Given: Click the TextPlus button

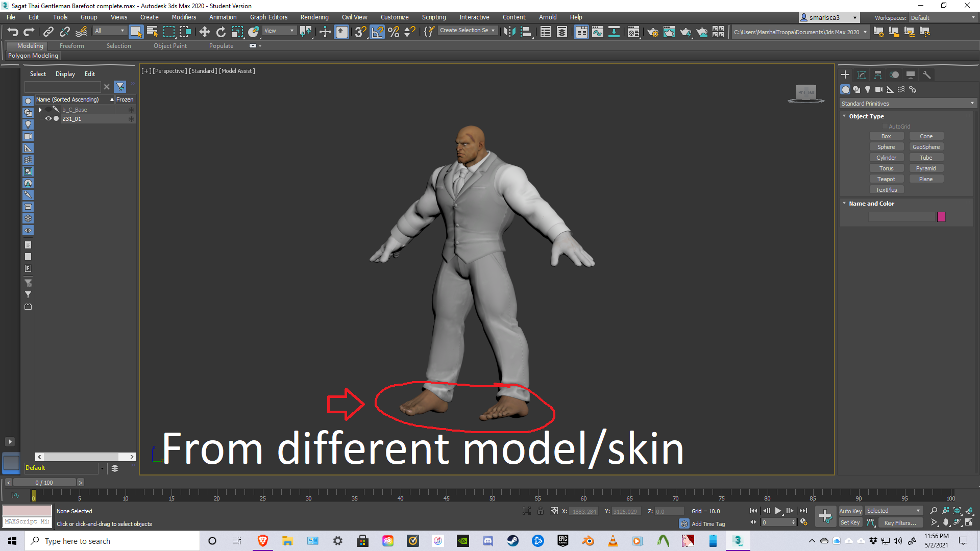Looking at the screenshot, I should (x=887, y=190).
